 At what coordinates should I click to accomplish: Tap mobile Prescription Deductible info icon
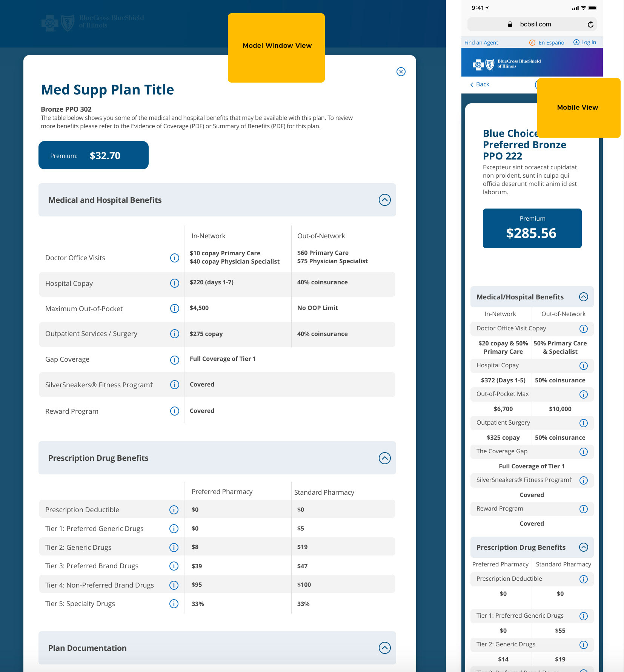(583, 579)
